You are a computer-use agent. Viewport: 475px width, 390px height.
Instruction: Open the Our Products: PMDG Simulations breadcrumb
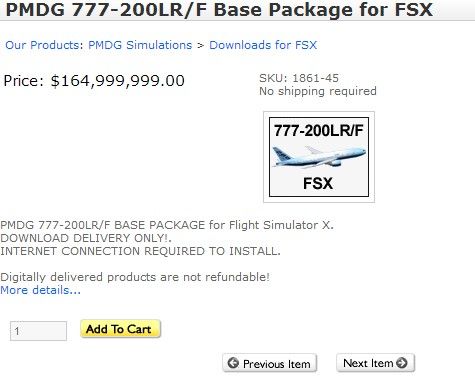(x=99, y=45)
